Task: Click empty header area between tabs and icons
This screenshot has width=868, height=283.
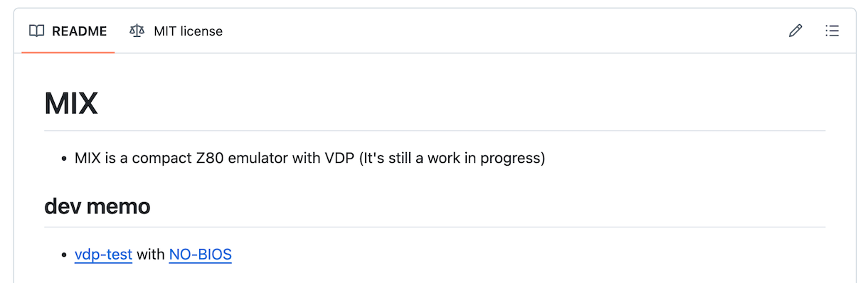Action: coord(505,31)
